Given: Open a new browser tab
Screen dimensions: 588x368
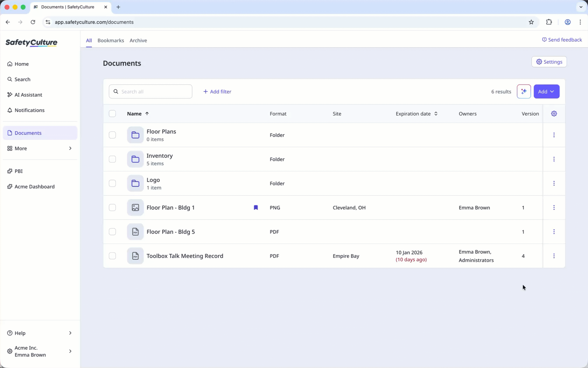Looking at the screenshot, I should click(x=118, y=7).
